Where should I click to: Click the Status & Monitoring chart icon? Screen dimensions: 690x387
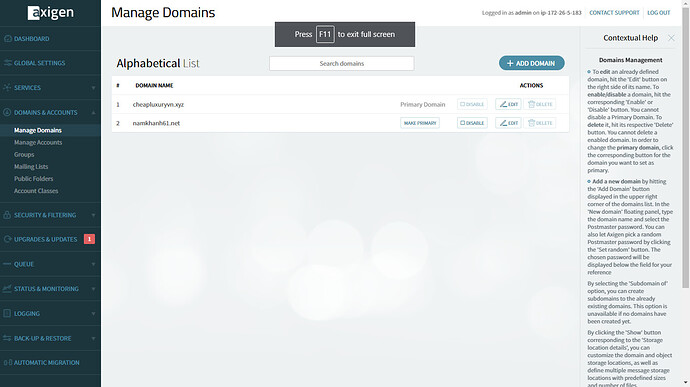click(7, 288)
